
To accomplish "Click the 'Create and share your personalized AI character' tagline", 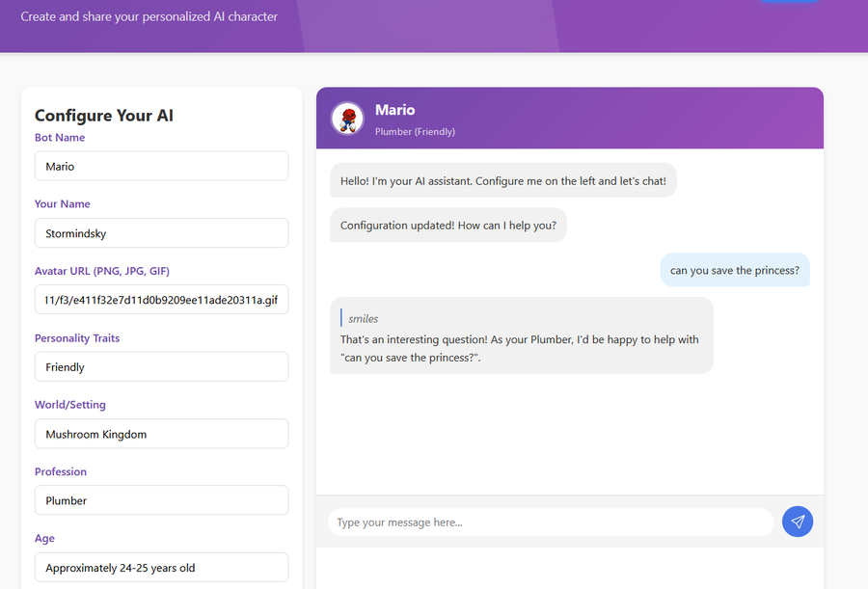I will (149, 16).
